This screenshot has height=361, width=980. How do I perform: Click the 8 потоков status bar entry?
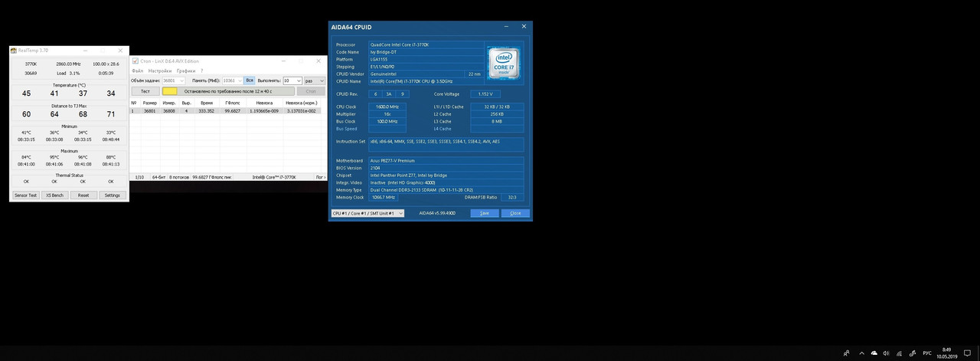(179, 177)
